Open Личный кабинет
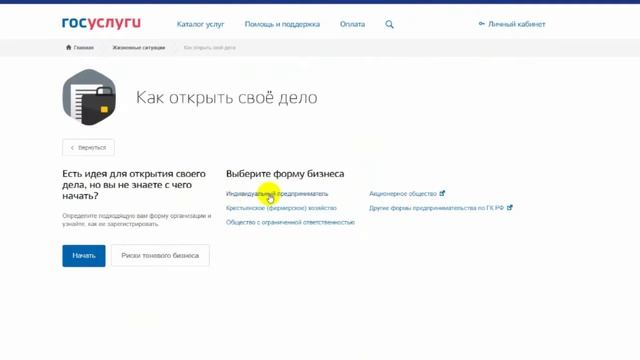Screen dimensions: 640x360 tap(512, 24)
